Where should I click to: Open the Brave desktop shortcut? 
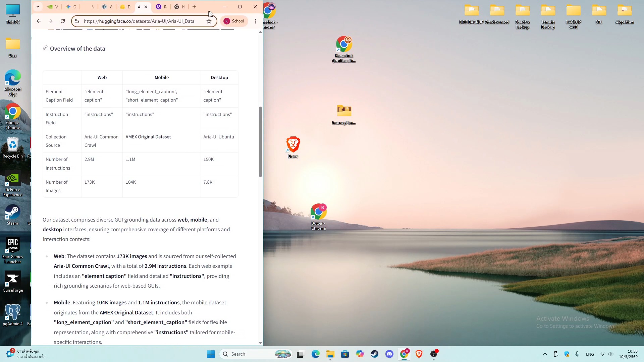pos(293,147)
